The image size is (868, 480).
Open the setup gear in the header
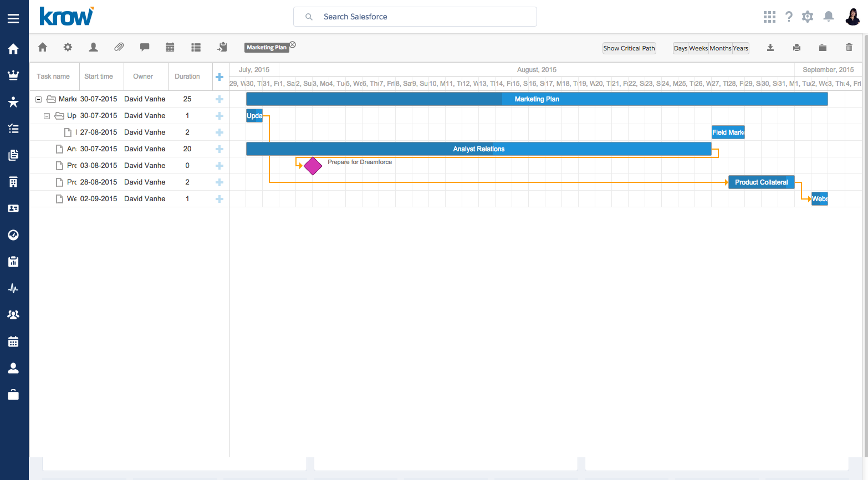[x=808, y=17]
